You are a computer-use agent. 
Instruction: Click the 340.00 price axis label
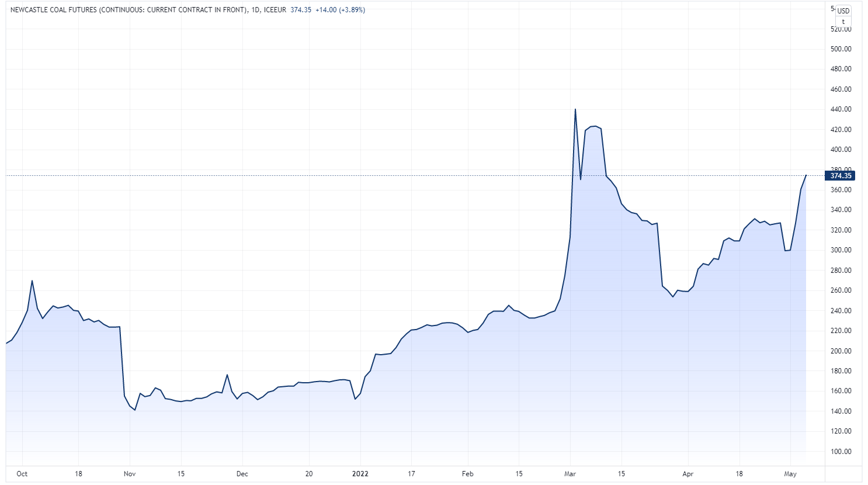[x=841, y=210]
